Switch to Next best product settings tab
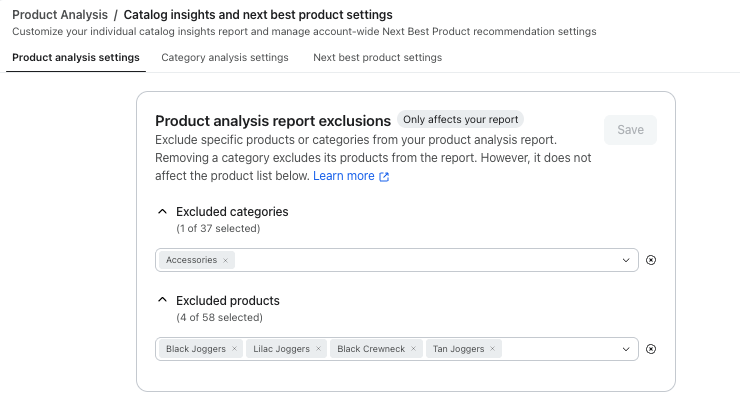 pos(378,58)
